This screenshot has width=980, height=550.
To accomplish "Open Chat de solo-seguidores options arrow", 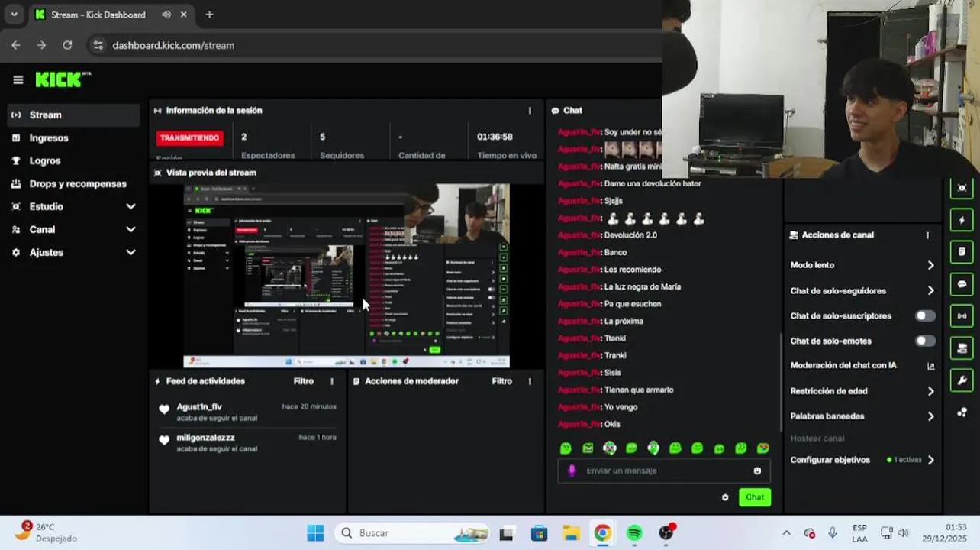I will 930,290.
